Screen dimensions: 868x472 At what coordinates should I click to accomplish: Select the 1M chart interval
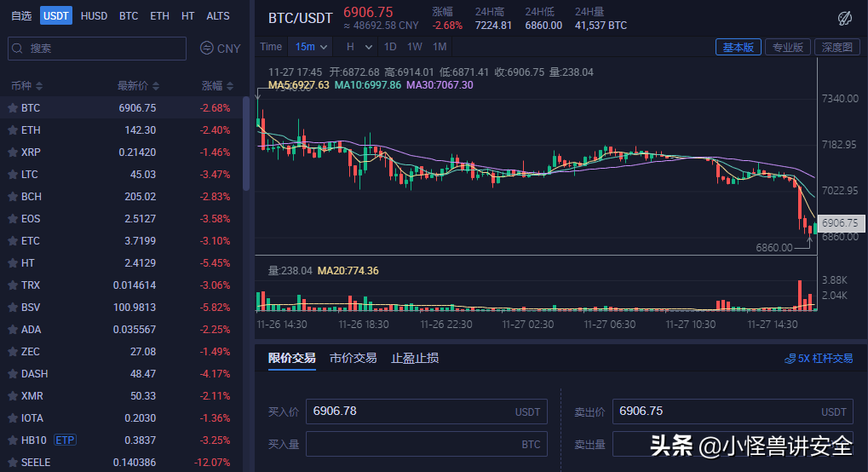440,47
